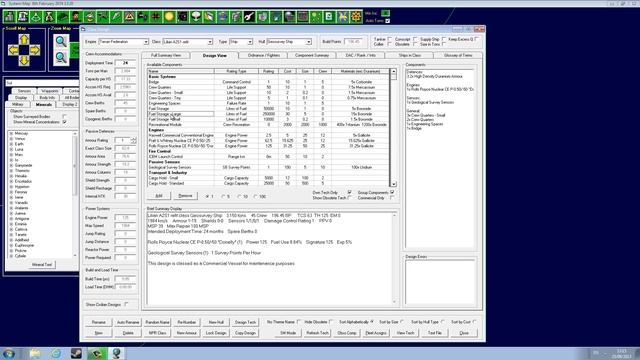Open the Ships in Class tab
This screenshot has width=640, height=360.
pos(410,55)
